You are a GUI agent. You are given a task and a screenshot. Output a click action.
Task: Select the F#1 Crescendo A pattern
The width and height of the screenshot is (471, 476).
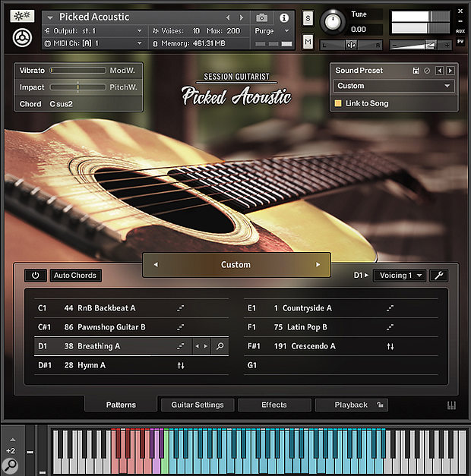click(341, 346)
